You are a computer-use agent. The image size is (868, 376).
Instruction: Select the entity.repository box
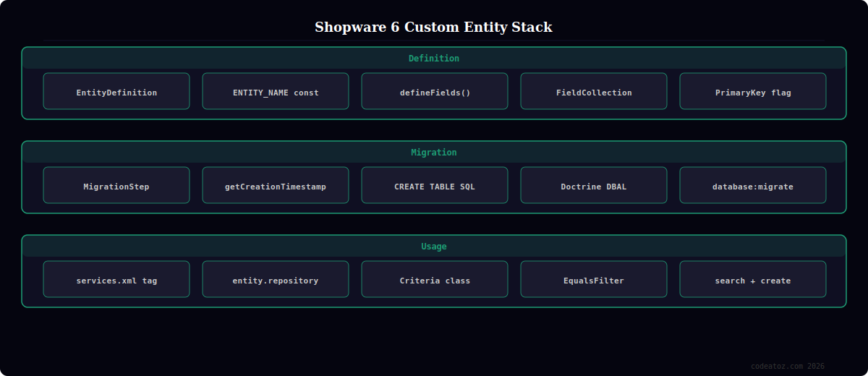point(276,279)
